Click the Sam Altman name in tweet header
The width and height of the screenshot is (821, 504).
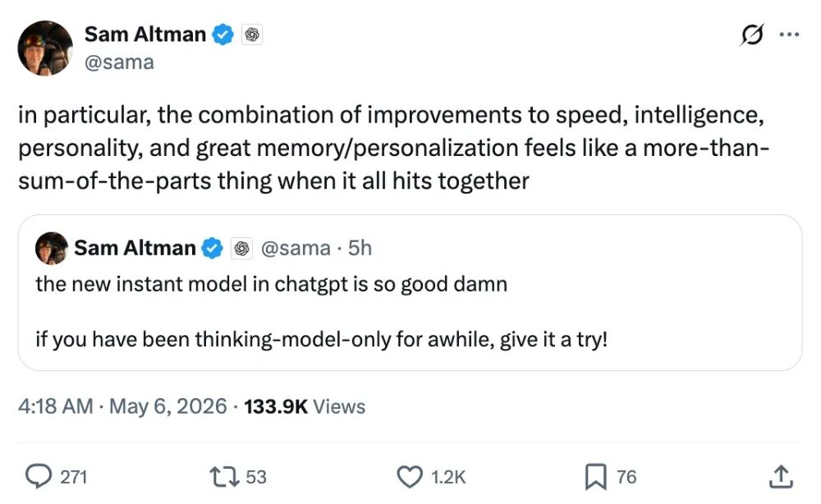(145, 34)
